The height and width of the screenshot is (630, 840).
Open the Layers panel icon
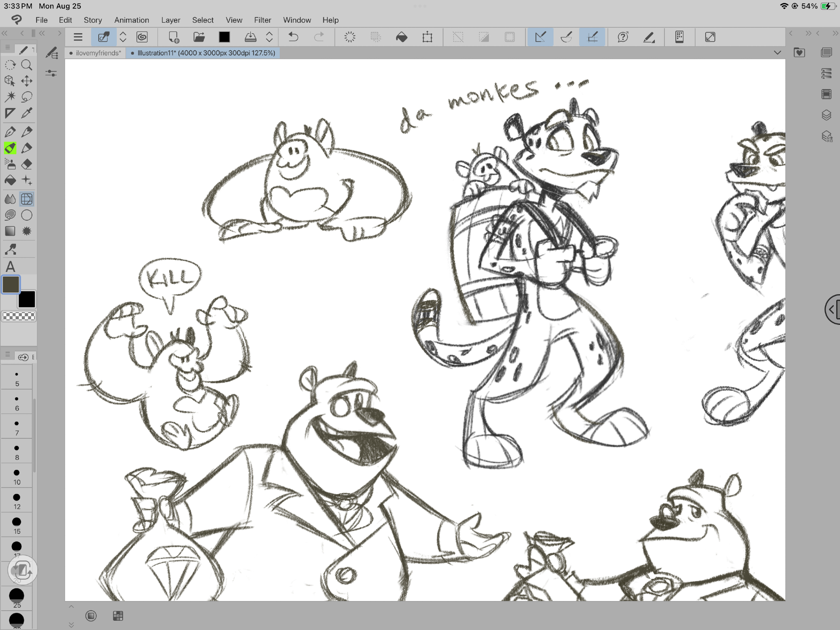(826, 115)
